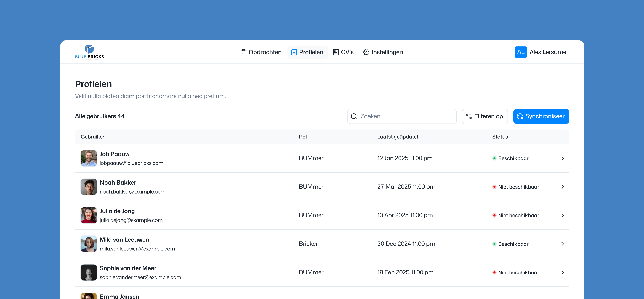Select the name Emma Jansen
This screenshot has height=299, width=644.
[x=119, y=296]
